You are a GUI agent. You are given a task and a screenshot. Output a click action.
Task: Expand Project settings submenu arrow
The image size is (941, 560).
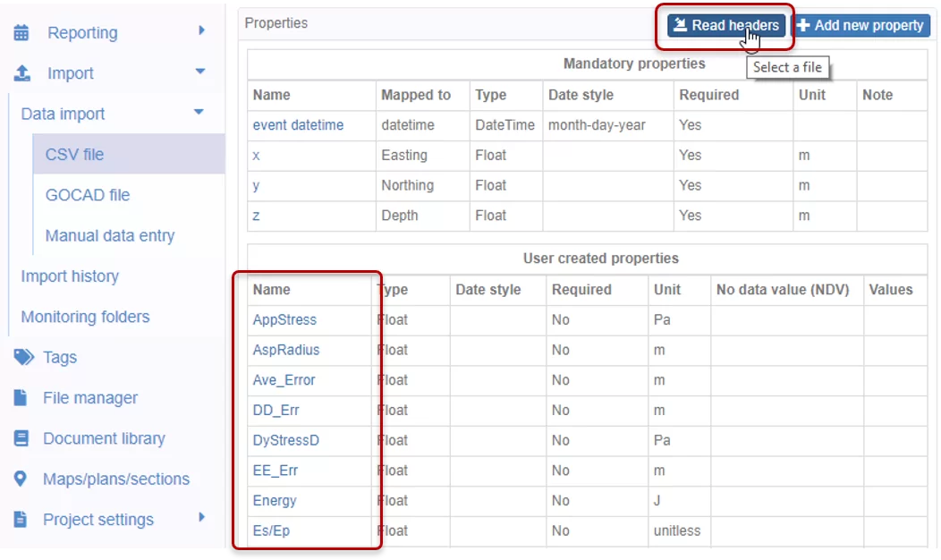(201, 518)
